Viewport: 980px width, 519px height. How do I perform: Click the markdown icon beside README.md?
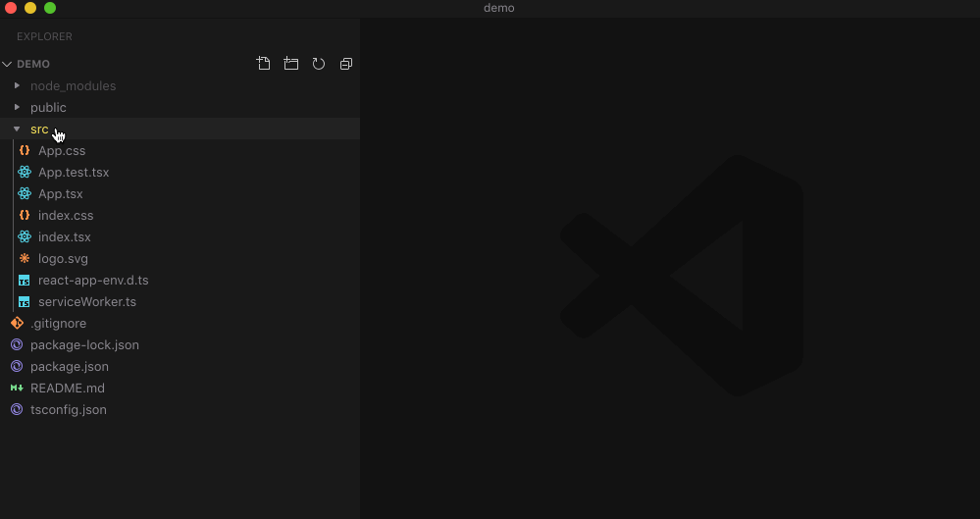tap(17, 389)
